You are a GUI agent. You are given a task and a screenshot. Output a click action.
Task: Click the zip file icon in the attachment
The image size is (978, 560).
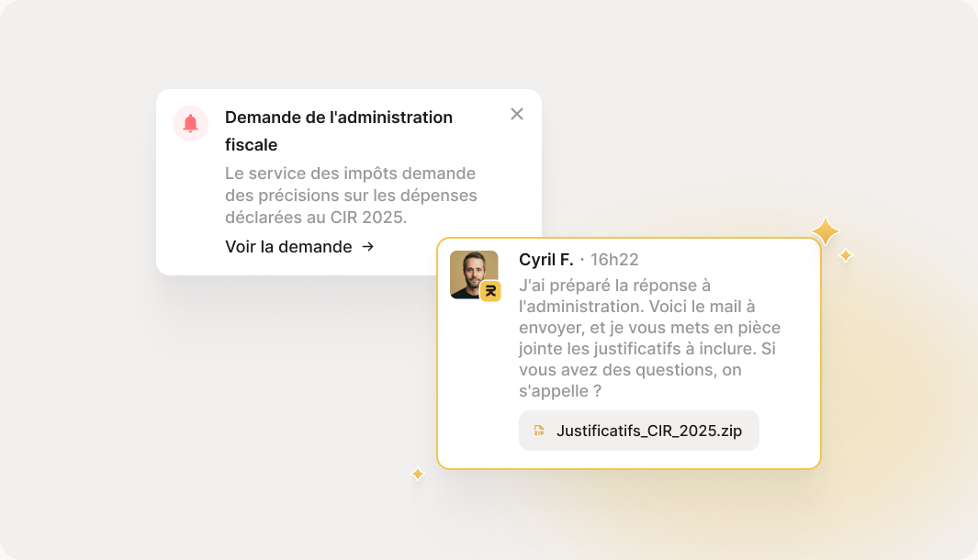pos(539,431)
